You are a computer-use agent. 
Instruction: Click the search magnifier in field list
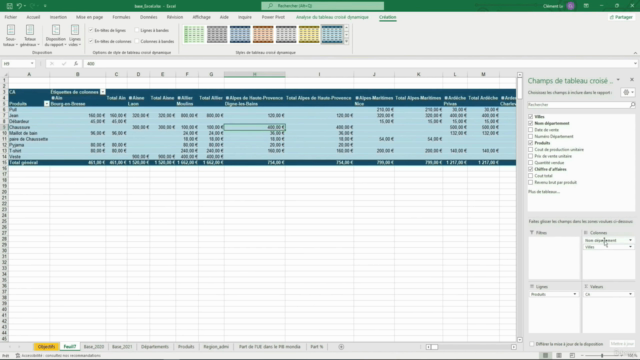tap(632, 105)
